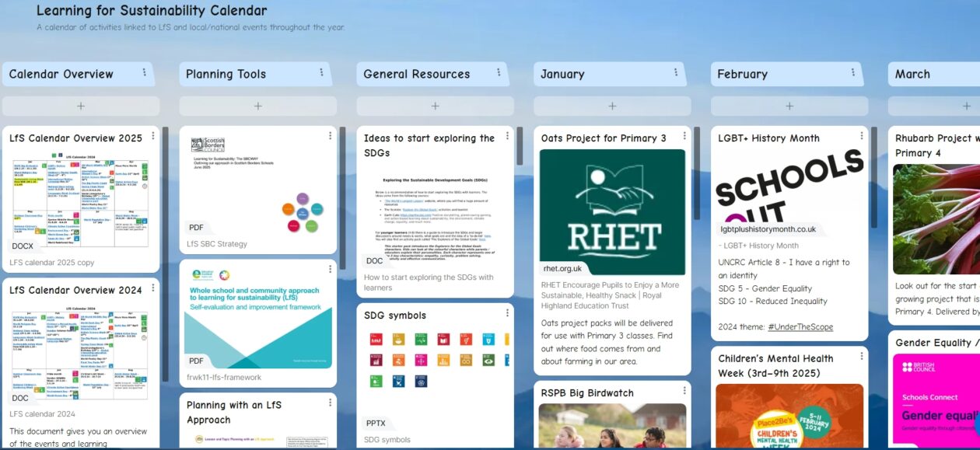Add a new post under February column
The width and height of the screenshot is (980, 450).
click(789, 106)
